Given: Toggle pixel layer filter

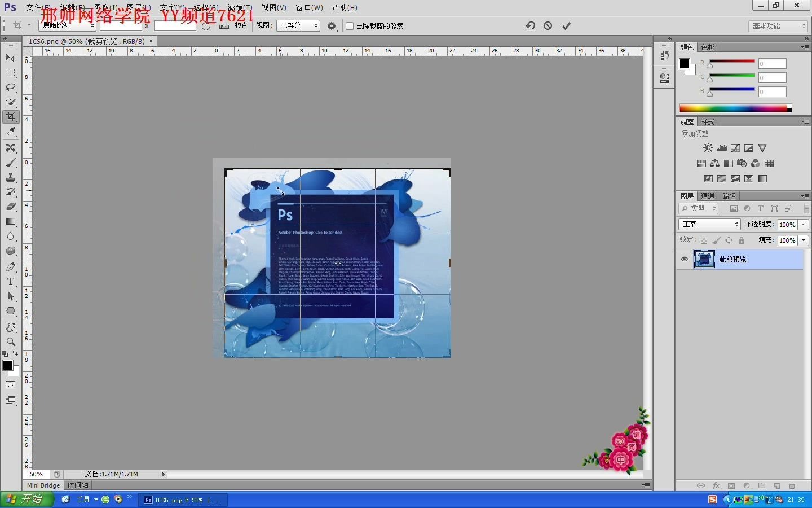Looking at the screenshot, I should pyautogui.click(x=734, y=208).
